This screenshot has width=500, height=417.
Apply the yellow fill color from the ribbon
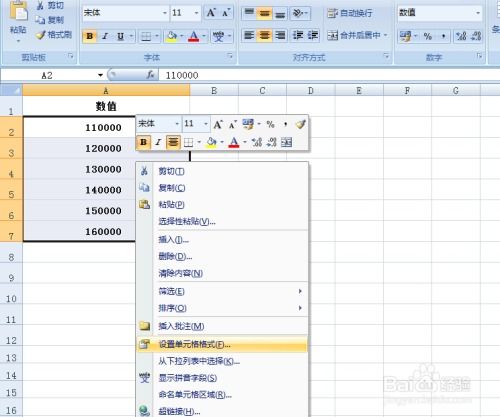coord(172,36)
